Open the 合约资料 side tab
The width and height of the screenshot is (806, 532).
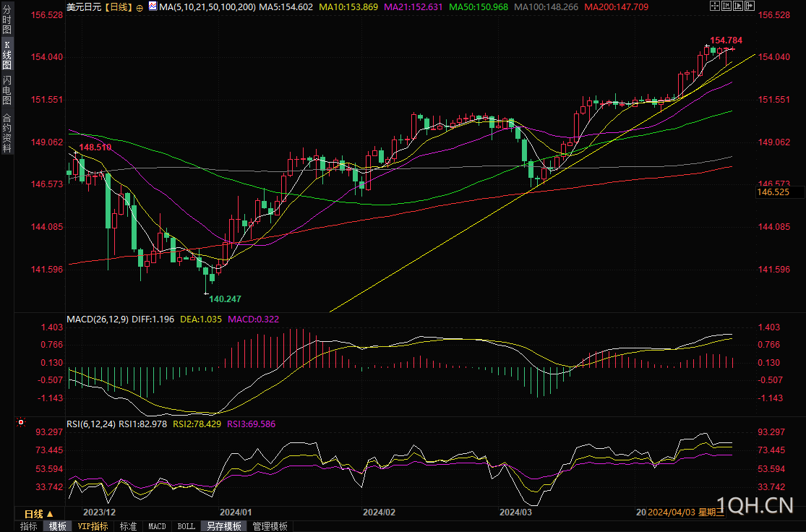[7, 132]
